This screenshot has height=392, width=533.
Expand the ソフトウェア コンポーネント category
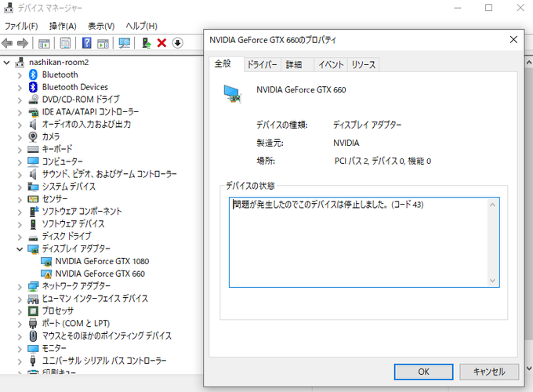click(x=20, y=212)
